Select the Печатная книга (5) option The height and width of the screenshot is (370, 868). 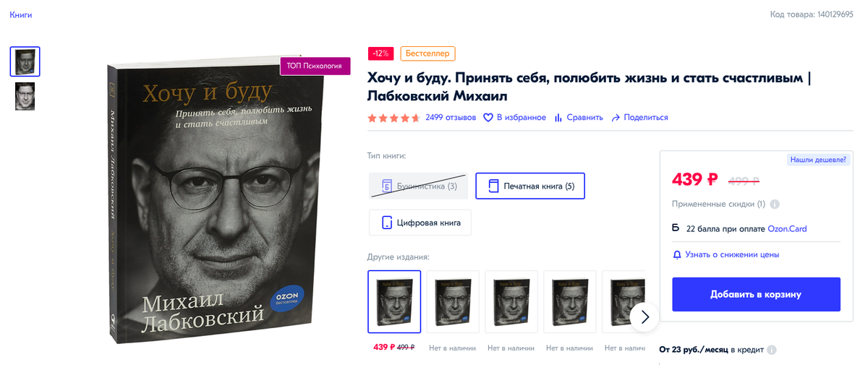click(530, 186)
